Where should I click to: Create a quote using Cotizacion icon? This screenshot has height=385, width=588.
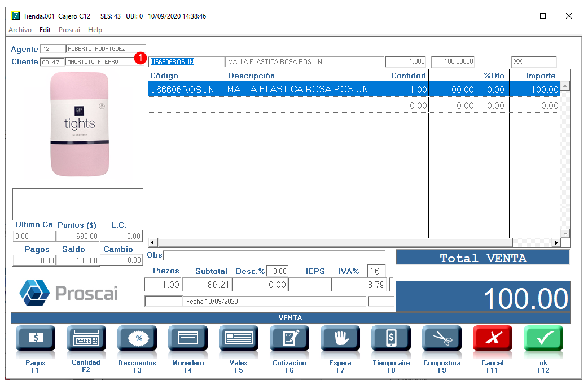point(289,339)
